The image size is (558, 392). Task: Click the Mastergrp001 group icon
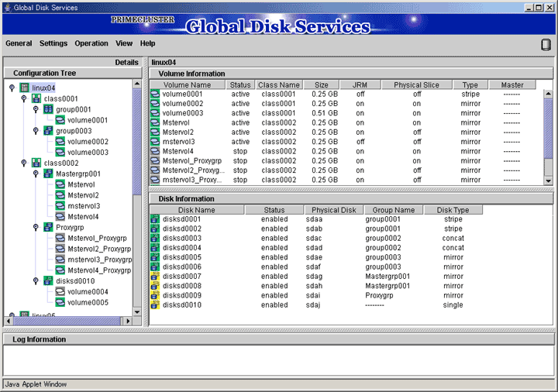point(48,174)
